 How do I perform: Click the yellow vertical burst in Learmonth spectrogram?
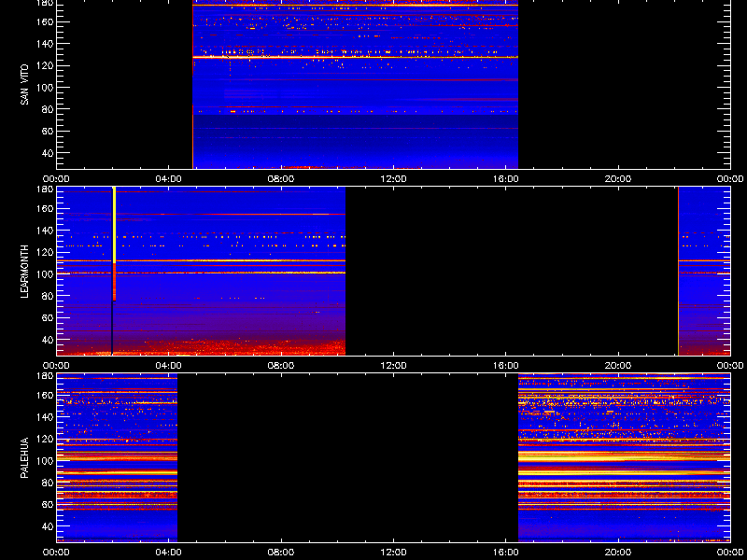114,225
